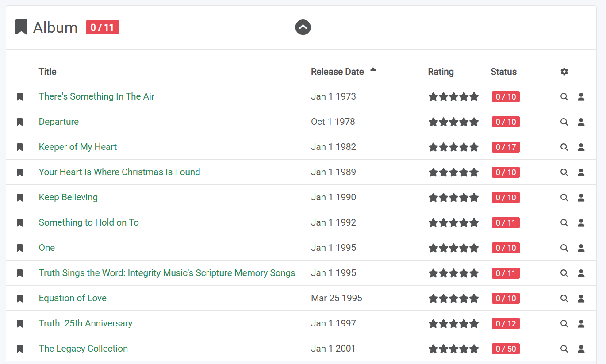Click the person icon for Keeper of My Heart
The width and height of the screenshot is (606, 364).
coord(581,147)
